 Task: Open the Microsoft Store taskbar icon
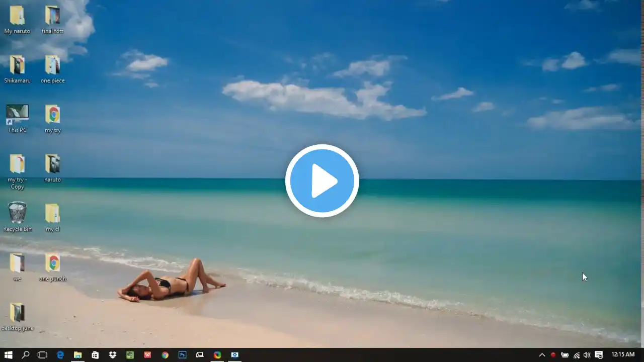click(x=95, y=355)
